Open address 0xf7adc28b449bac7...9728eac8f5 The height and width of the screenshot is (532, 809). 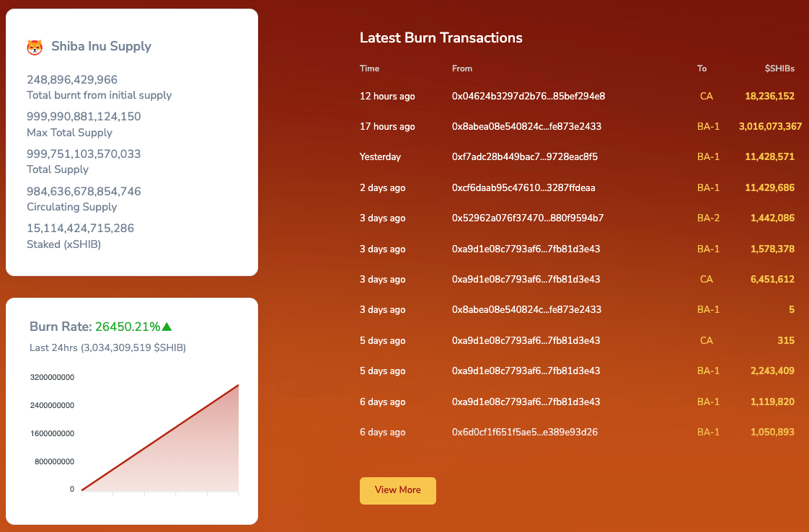pos(525,157)
